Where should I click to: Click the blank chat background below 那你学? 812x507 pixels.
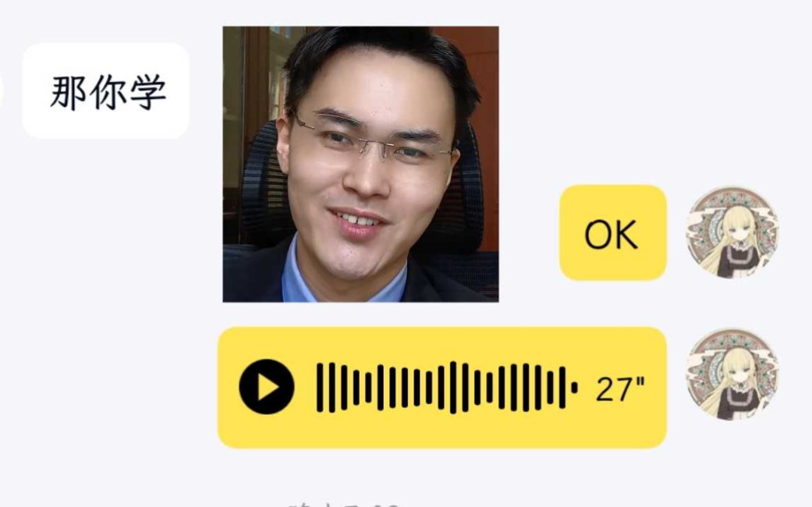point(105,233)
